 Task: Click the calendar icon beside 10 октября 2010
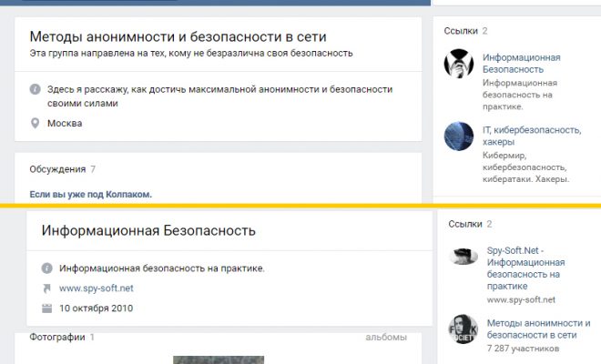tap(47, 308)
